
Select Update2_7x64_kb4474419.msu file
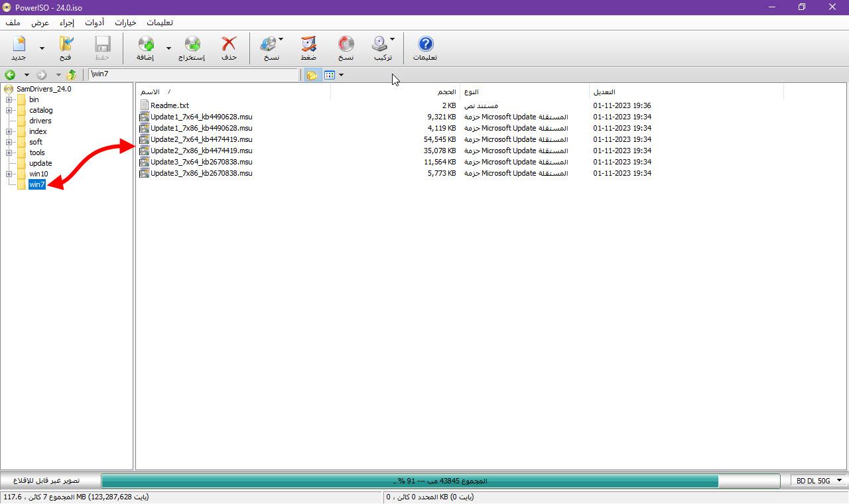pyautogui.click(x=201, y=139)
